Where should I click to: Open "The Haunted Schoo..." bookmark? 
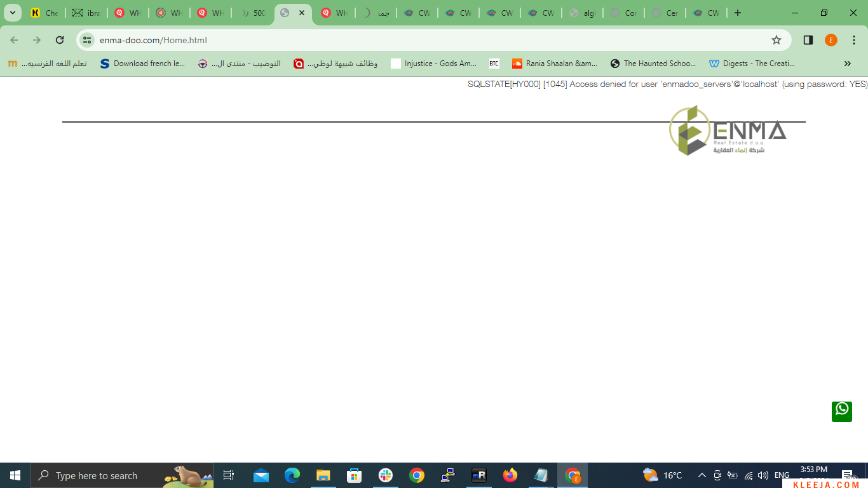653,64
